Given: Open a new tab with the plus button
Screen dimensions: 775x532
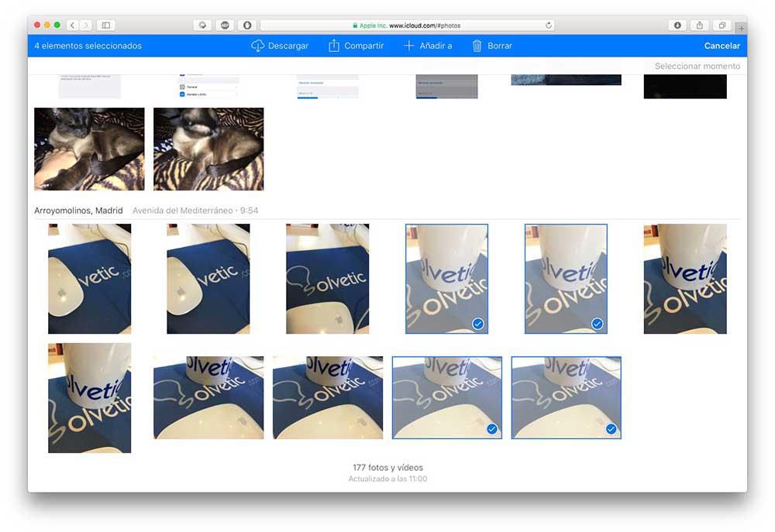Looking at the screenshot, I should click(741, 28).
